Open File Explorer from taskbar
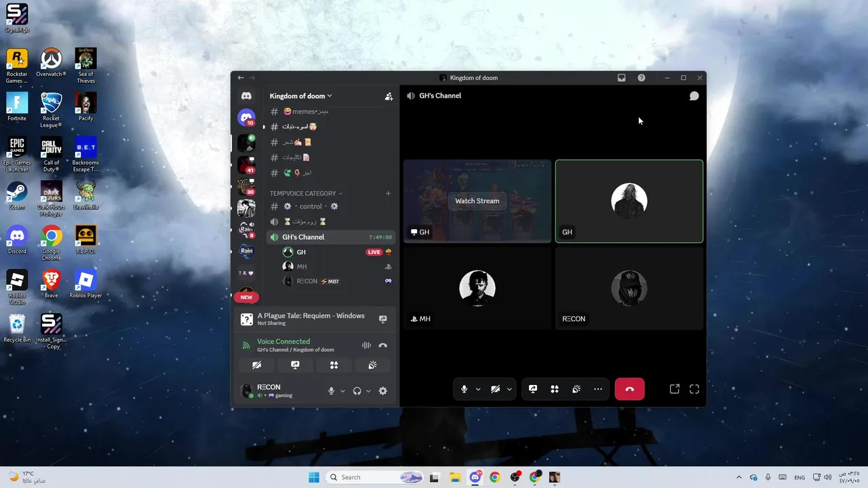This screenshot has width=868, height=488. pos(454,477)
